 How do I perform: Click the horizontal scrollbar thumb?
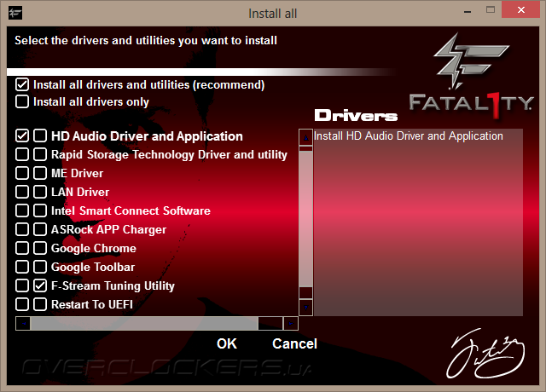click(x=144, y=324)
